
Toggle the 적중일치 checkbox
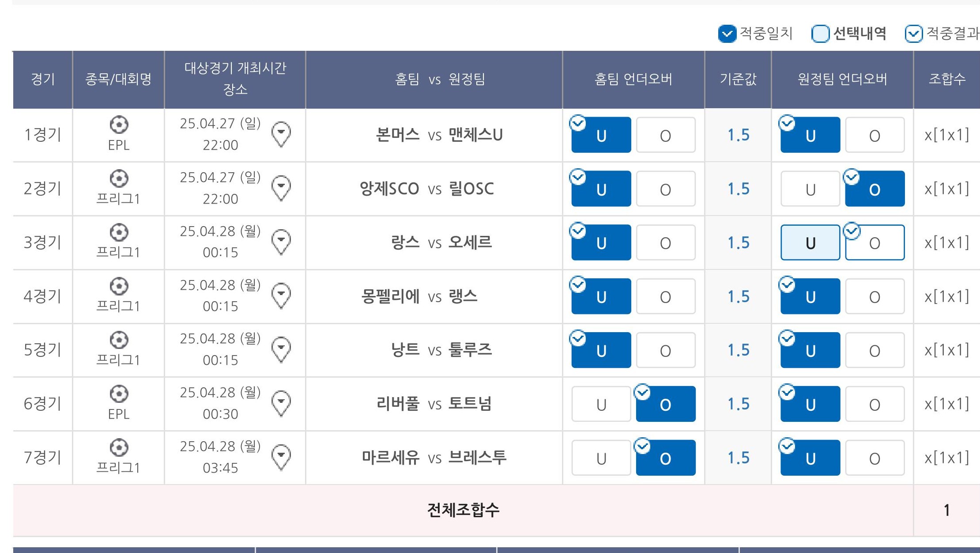727,34
